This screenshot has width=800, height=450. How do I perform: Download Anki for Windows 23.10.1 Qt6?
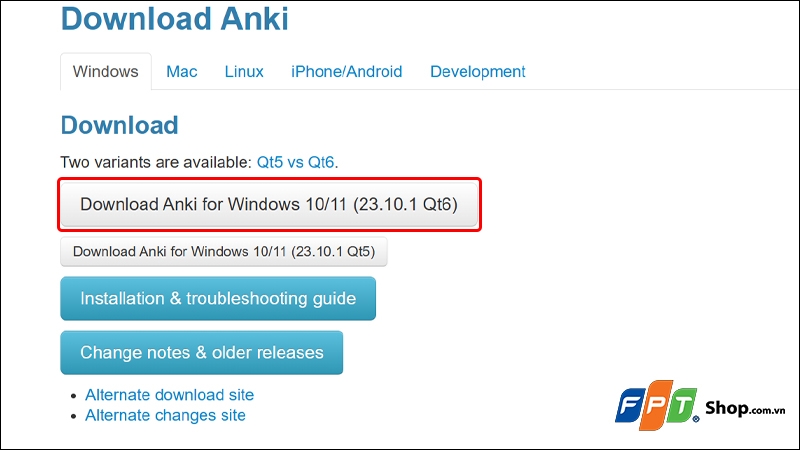pos(268,205)
